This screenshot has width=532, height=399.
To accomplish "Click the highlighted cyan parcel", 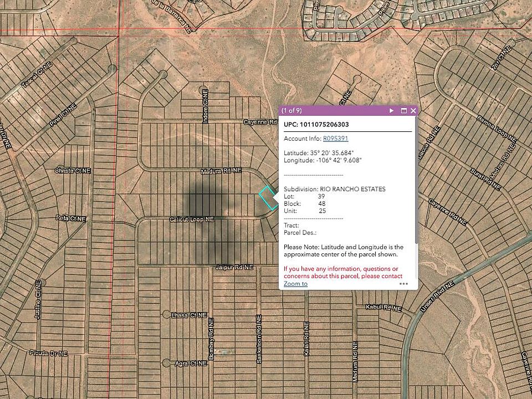I will click(269, 197).
